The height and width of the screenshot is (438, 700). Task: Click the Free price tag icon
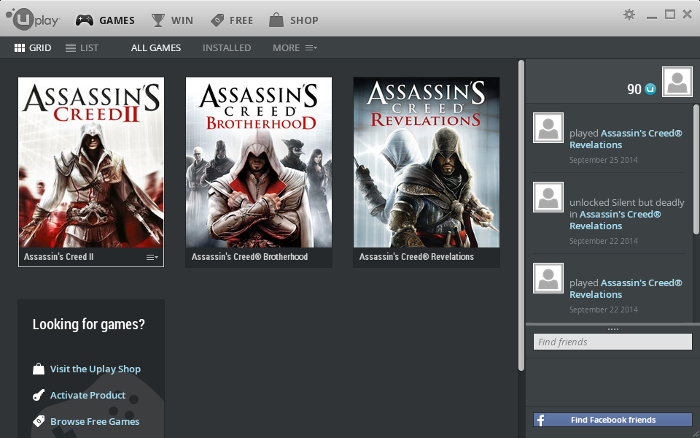point(217,20)
